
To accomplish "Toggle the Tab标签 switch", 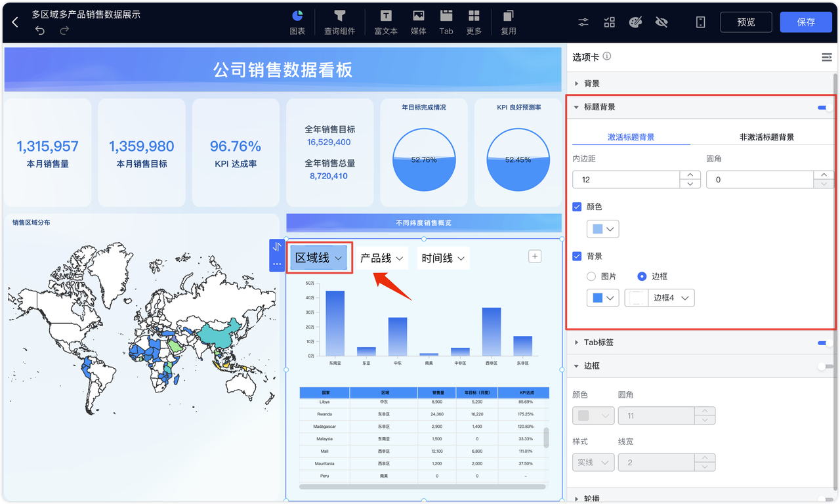I will 825,343.
